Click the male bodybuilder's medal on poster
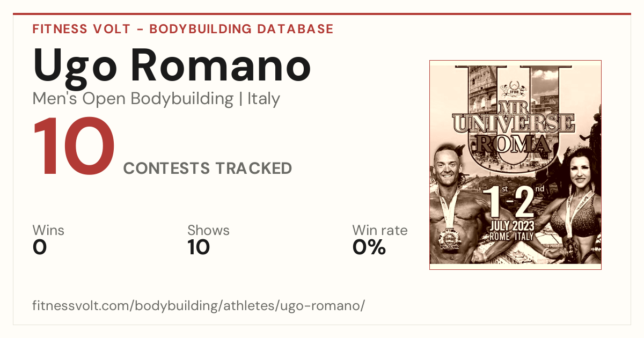 coord(450,239)
